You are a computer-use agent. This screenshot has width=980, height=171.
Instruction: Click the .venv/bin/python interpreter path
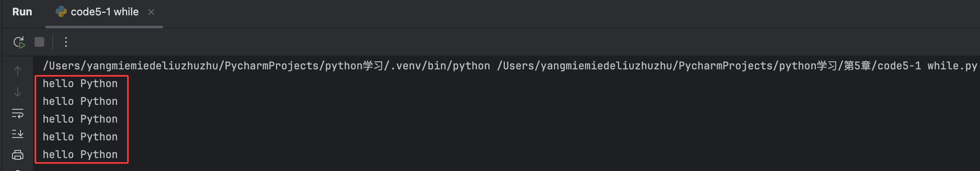tap(437, 66)
